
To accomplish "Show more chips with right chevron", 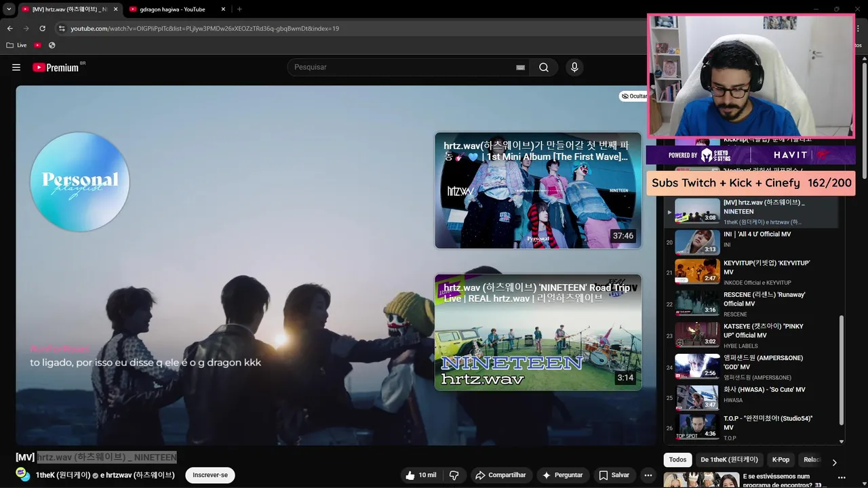I will [x=834, y=462].
